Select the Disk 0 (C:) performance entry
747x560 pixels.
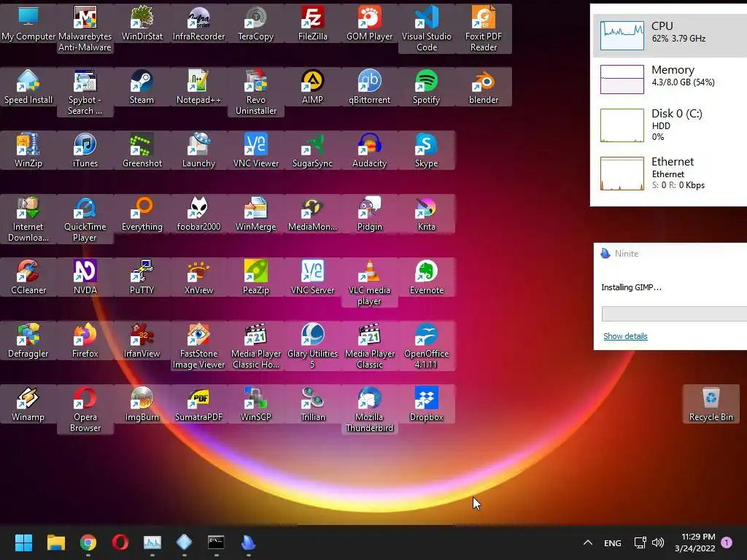670,125
